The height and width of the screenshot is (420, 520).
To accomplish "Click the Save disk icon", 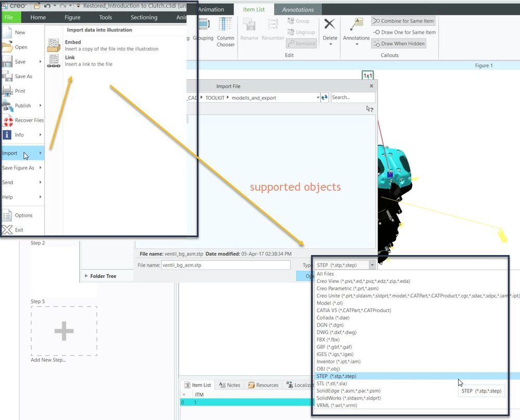I will (7, 61).
